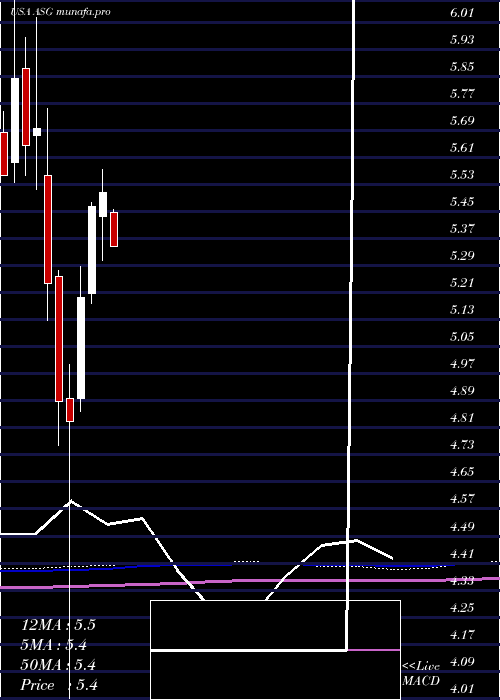Screen dimensions: 500x700
Task: Click the small red candlestick near 4.81
Action: 70,410
